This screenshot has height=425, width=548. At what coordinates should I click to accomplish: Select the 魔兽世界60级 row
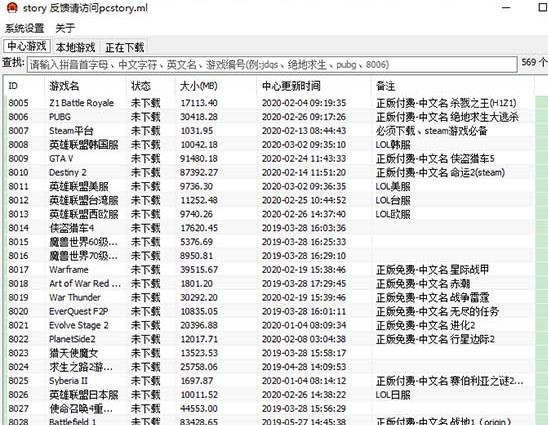click(269, 242)
